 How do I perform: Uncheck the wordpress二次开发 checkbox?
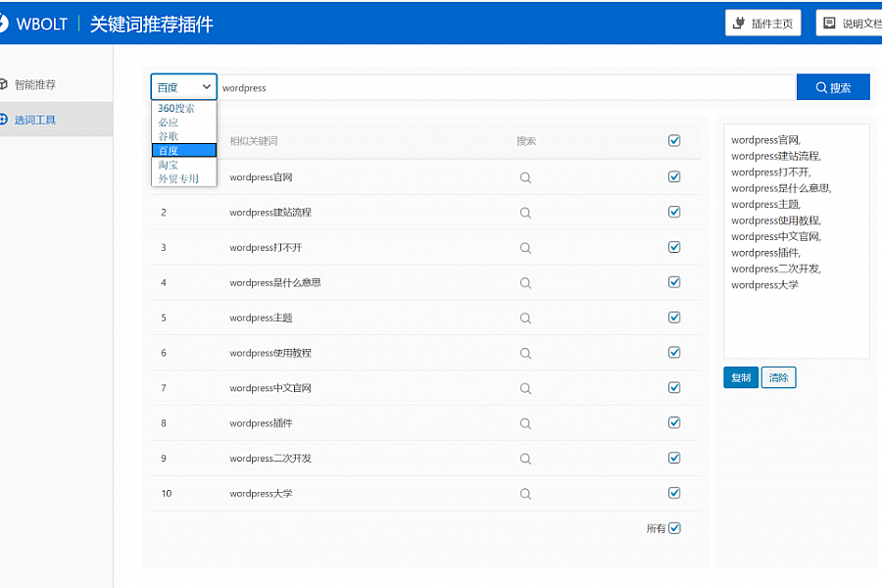674,458
